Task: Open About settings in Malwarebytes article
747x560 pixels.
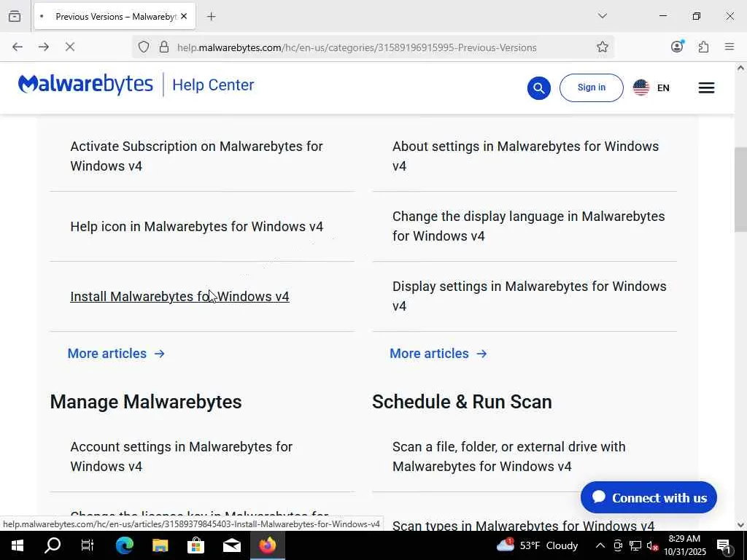Action: 525,156
